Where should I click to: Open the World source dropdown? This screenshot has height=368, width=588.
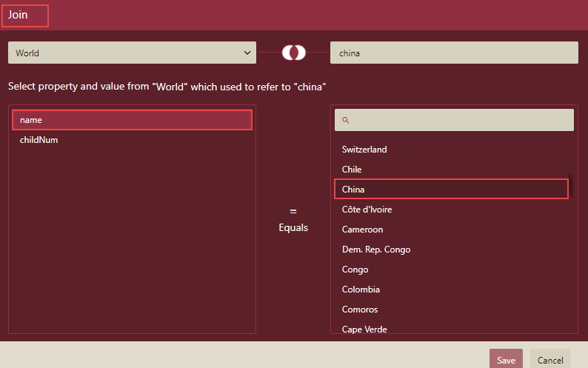tap(132, 53)
